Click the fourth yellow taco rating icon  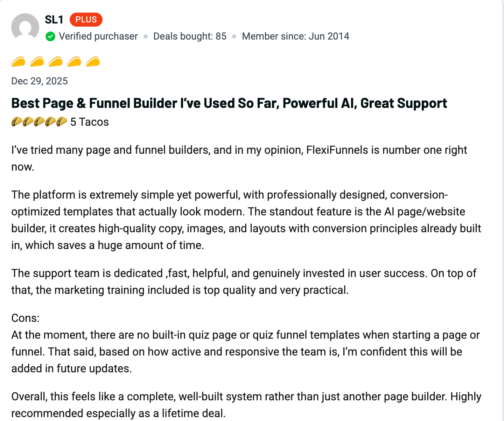pyautogui.click(x=74, y=62)
